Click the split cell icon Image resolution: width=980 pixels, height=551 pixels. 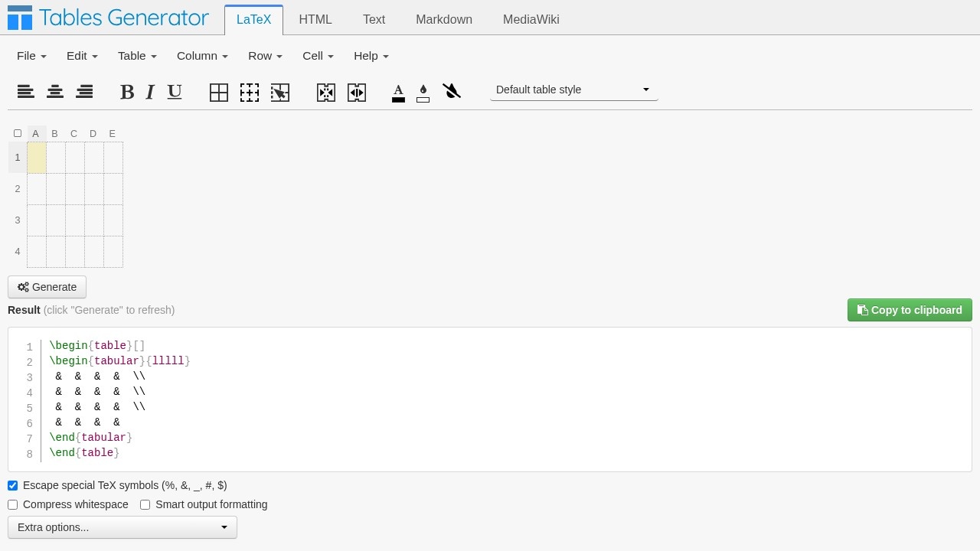[x=357, y=93]
